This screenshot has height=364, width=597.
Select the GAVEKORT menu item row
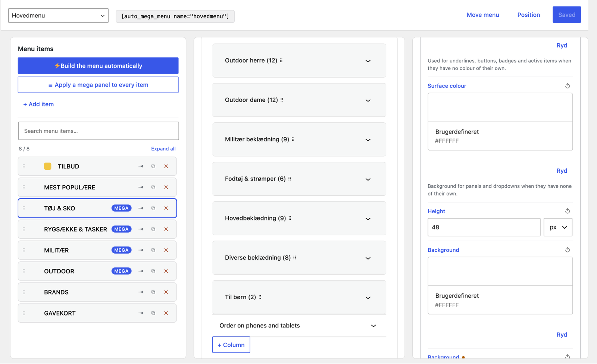[x=97, y=313]
